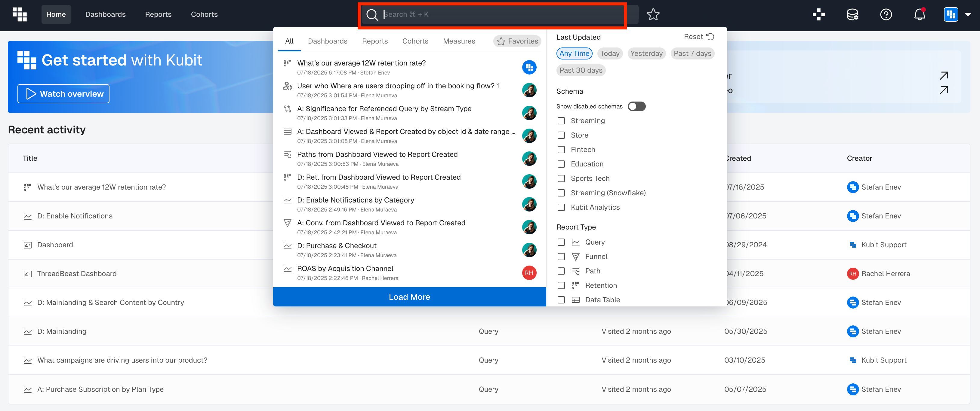Click the Creator column header
Image resolution: width=980 pixels, height=411 pixels.
point(859,158)
